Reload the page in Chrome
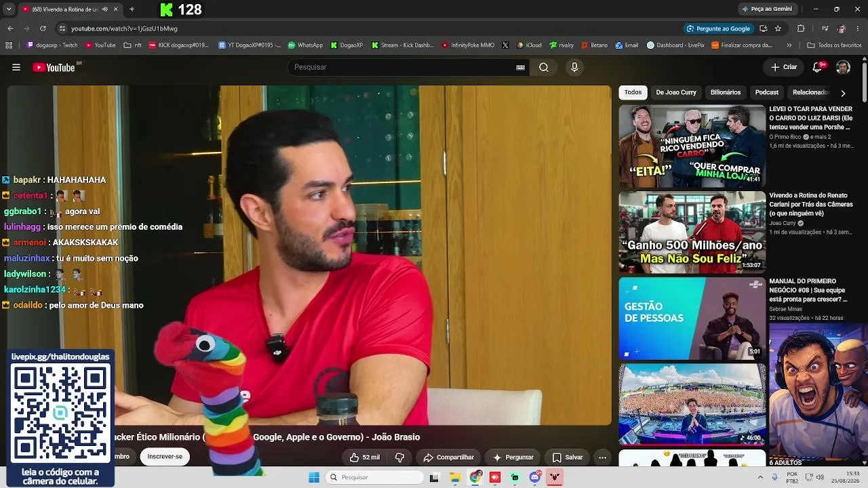Image resolution: width=868 pixels, height=488 pixels. [x=43, y=28]
